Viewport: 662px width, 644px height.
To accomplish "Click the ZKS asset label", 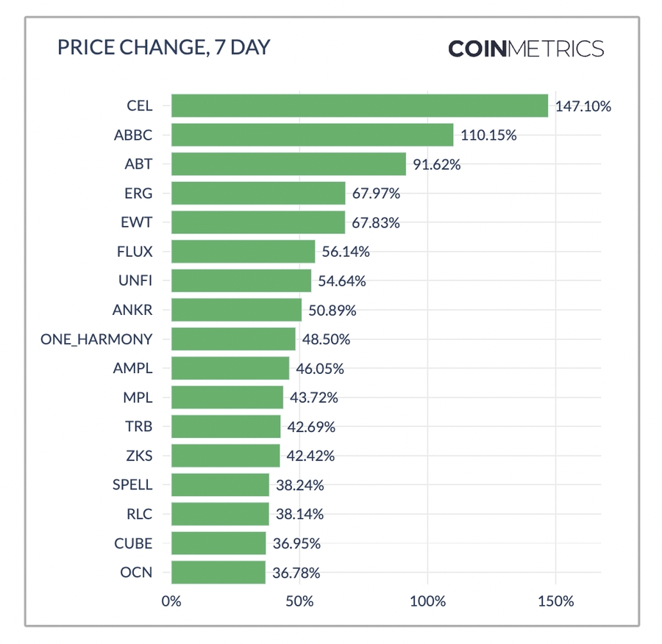I will pos(139,456).
